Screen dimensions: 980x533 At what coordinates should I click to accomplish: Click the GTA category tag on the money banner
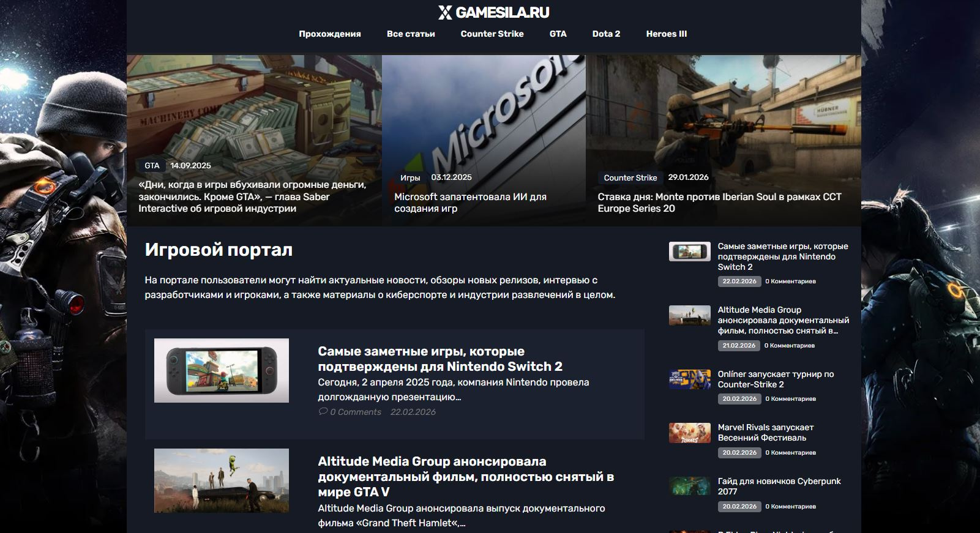152,165
